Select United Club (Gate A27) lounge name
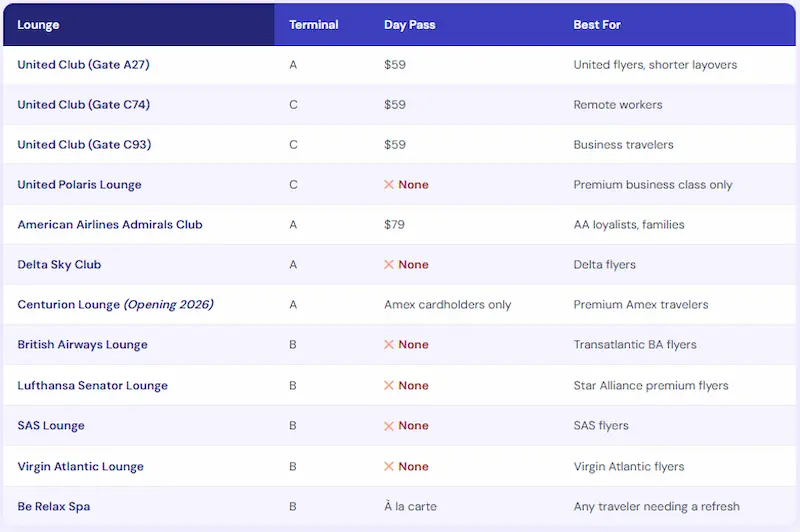This screenshot has height=532, width=800. pyautogui.click(x=84, y=65)
